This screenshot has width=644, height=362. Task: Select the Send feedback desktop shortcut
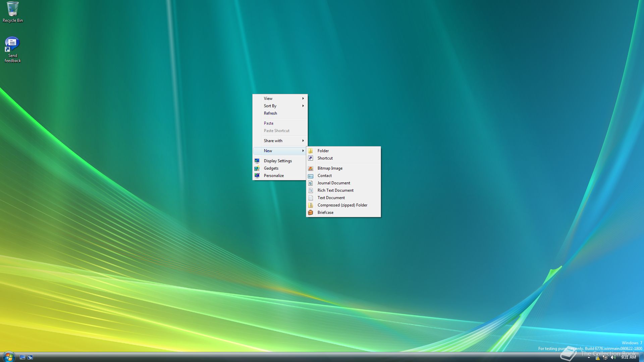[x=13, y=50]
